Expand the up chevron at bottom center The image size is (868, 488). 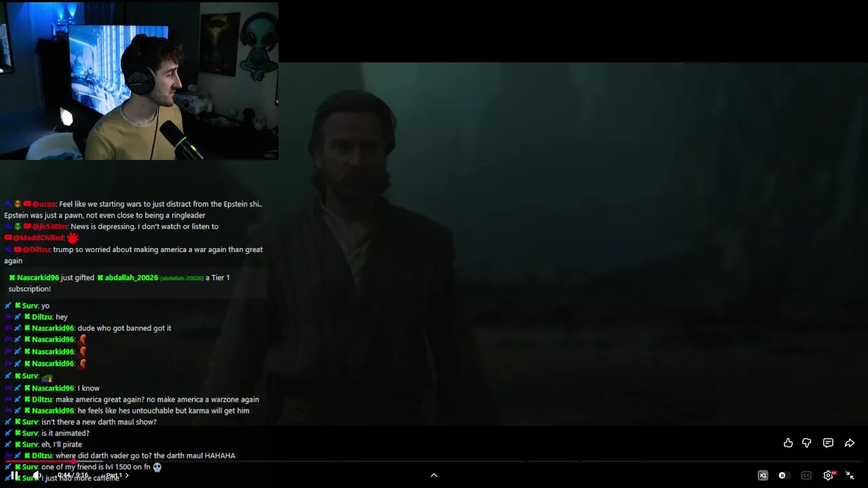click(434, 475)
